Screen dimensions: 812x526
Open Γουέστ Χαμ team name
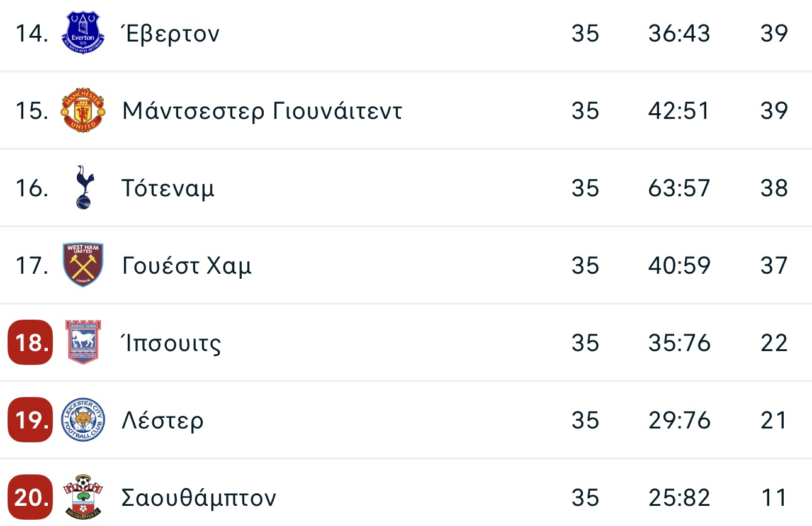187,266
